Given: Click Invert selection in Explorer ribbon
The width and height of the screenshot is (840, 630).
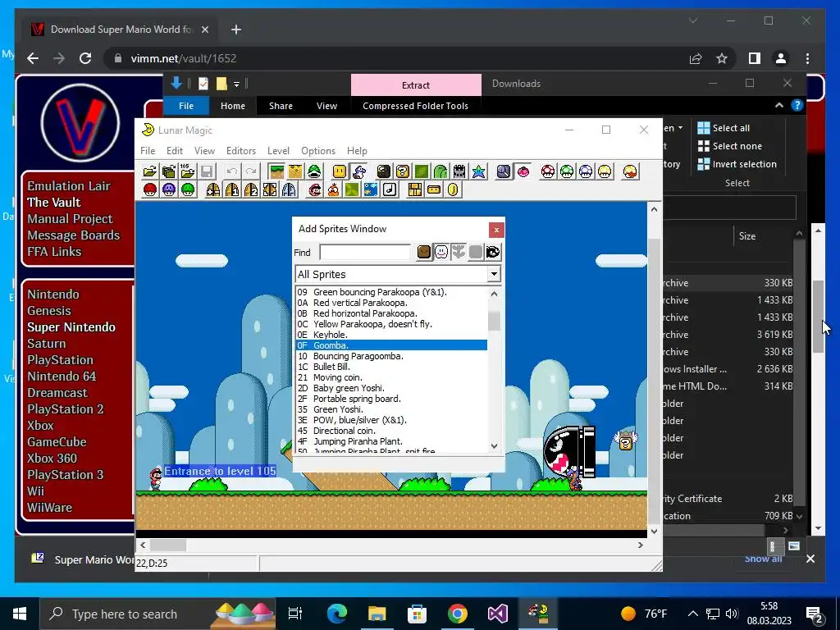Looking at the screenshot, I should pyautogui.click(x=737, y=164).
